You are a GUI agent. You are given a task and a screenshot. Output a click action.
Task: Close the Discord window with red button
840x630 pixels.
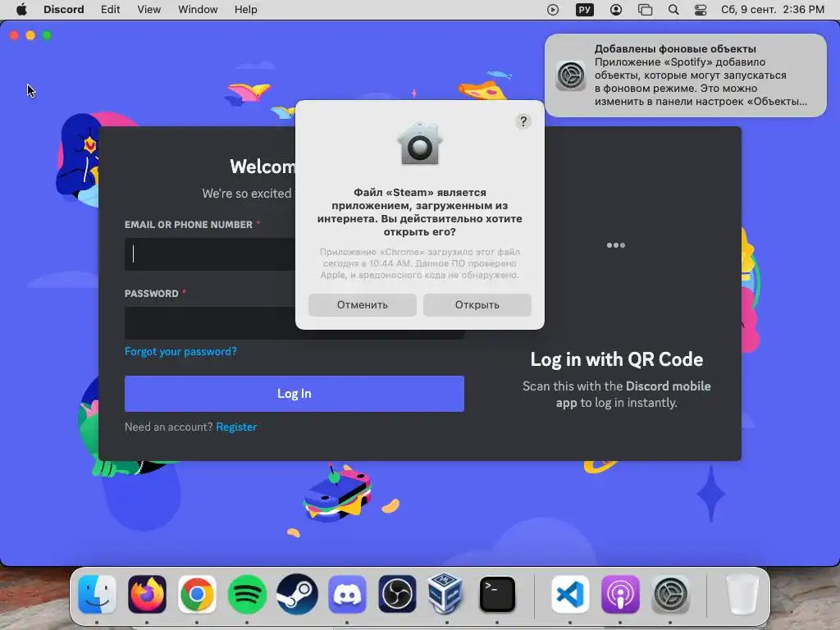(14, 35)
